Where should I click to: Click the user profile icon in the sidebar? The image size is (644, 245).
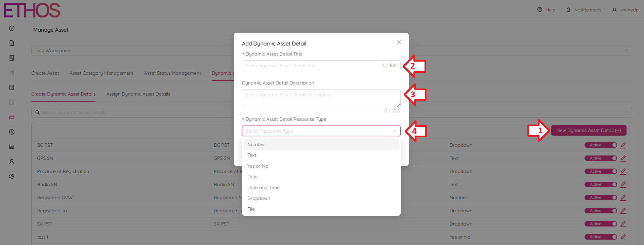pos(12,162)
